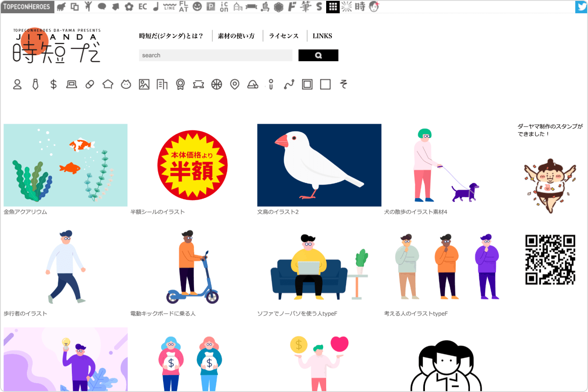588x392 pixels.
Task: Open the rhino silhouette site icon
Action: [61, 7]
